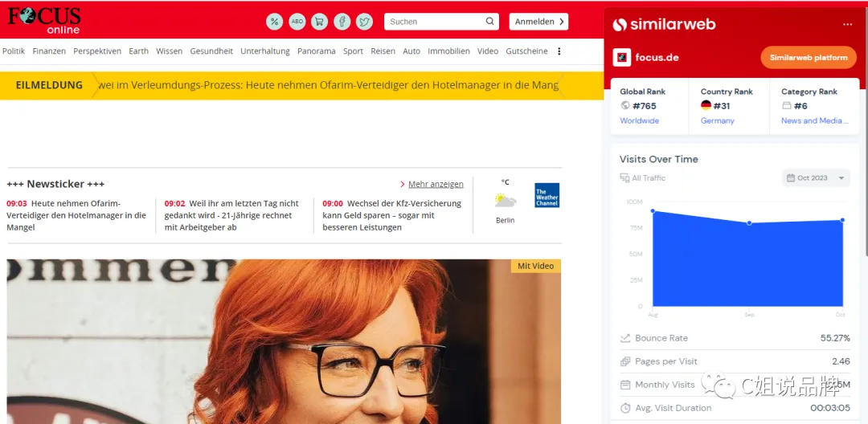Click the focus.de favicon in Similarweb
Screen dimensions: 868x424
tap(621, 58)
